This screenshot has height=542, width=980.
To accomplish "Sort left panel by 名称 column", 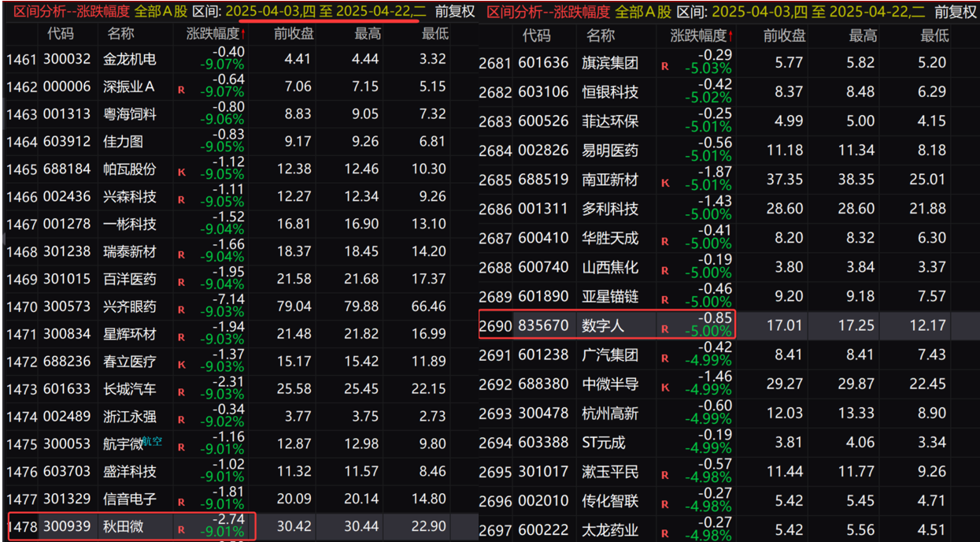I will 120,34.
